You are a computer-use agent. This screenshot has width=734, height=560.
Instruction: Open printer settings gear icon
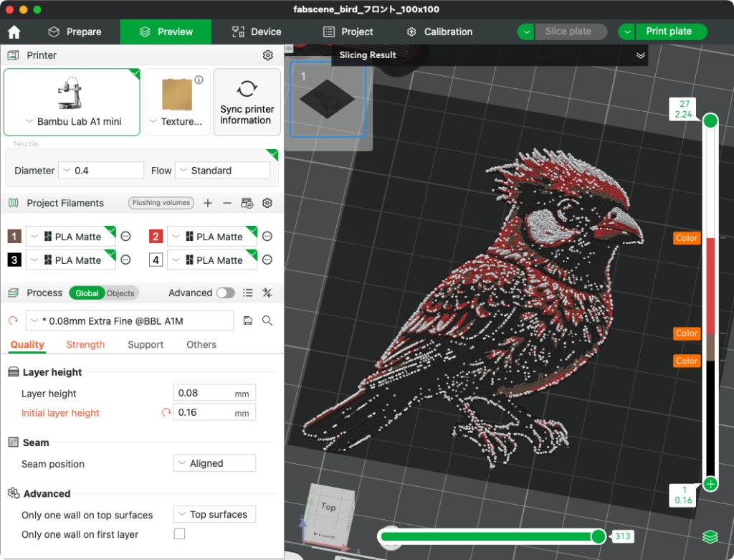268,55
